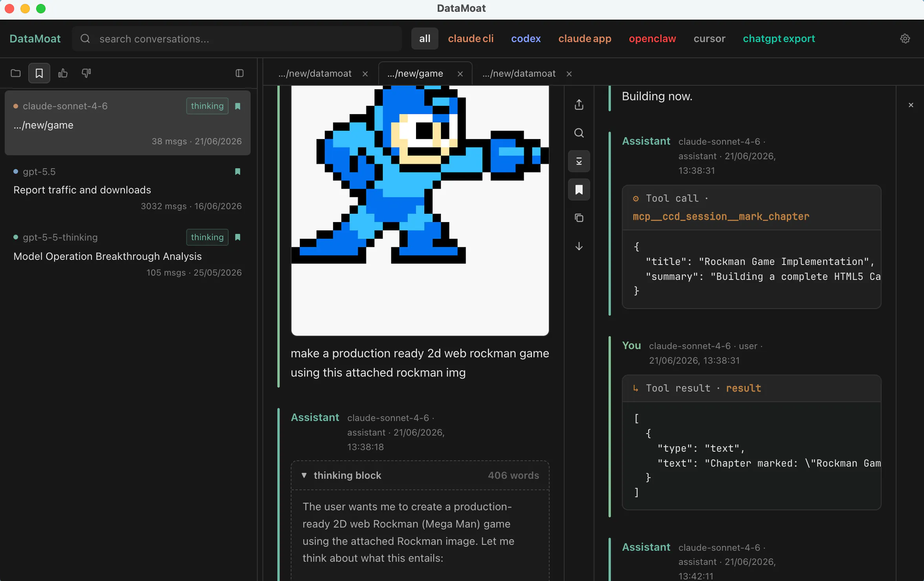Viewport: 924px width, 581px height.
Task: Filter by cursor source
Action: tap(709, 39)
